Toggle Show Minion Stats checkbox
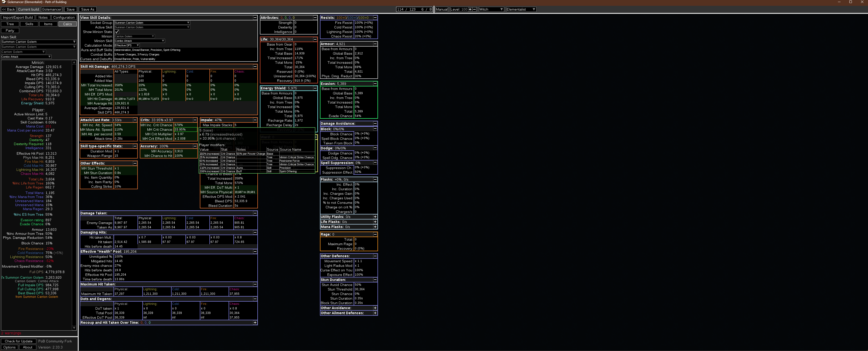Image resolution: width=868 pixels, height=351 pixels. pos(117,32)
